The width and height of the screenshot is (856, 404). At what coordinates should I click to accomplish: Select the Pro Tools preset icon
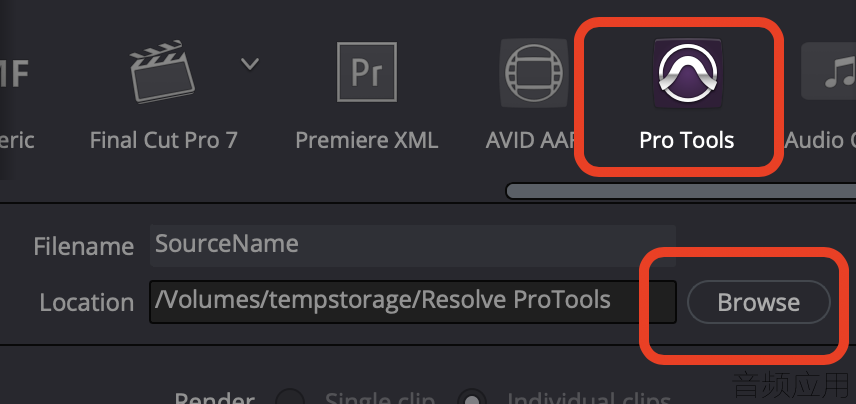click(687, 73)
